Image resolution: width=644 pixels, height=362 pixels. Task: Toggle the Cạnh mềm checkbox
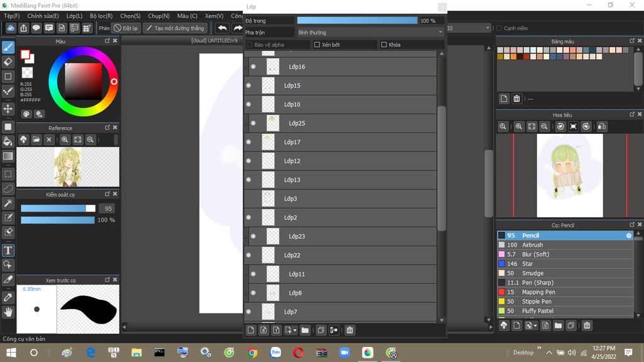pos(499,28)
